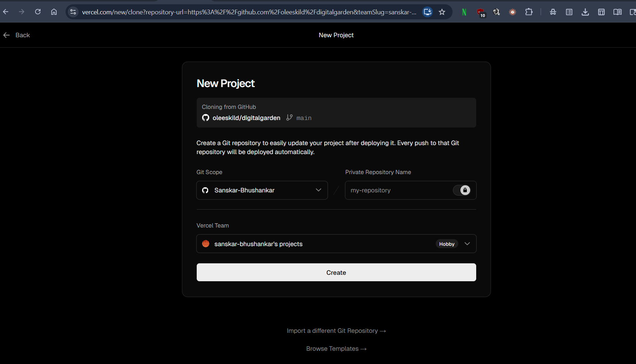
Task: Click the Vercel Team label
Action: point(212,225)
